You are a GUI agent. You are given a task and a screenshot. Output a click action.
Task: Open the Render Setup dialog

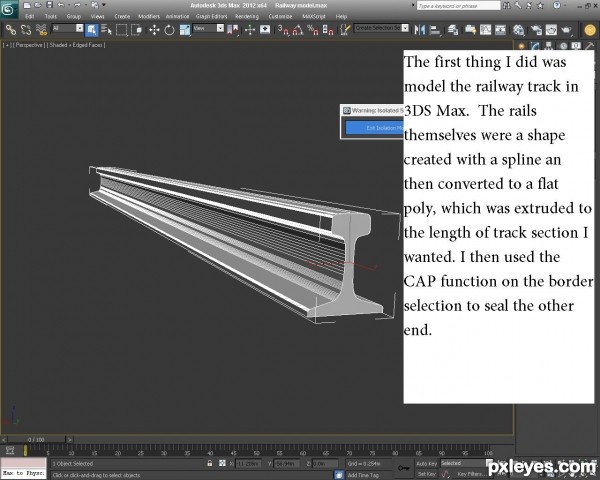536,30
